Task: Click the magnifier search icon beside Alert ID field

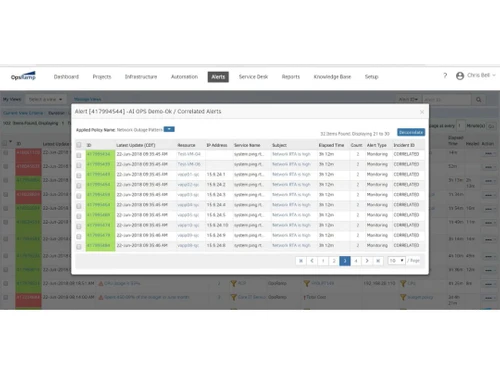Action: click(x=478, y=100)
